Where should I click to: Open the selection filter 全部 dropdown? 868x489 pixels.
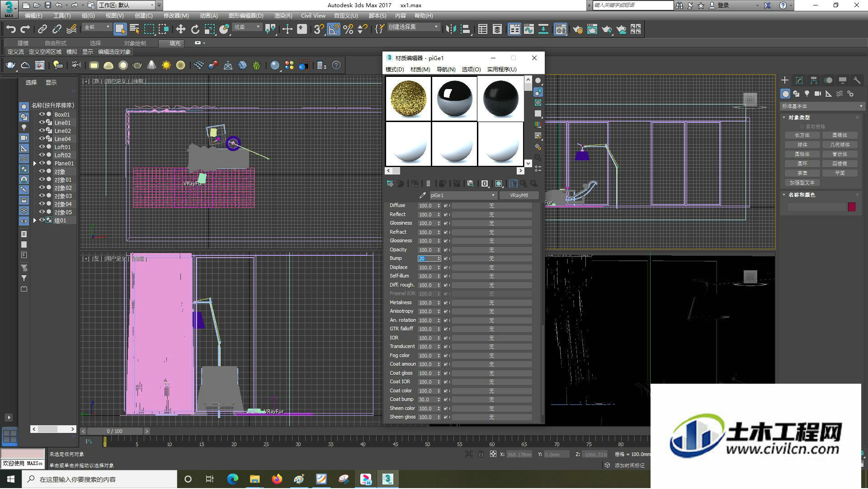tap(97, 27)
